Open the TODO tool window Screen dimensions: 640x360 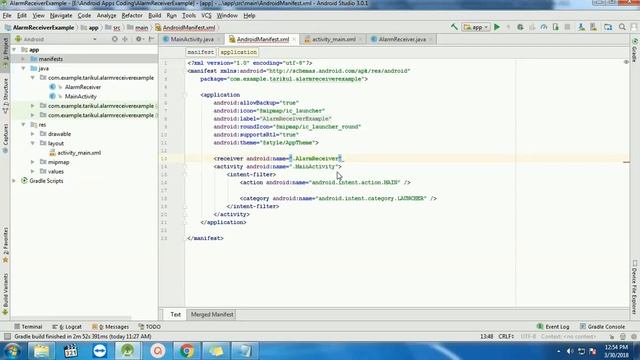(149, 327)
